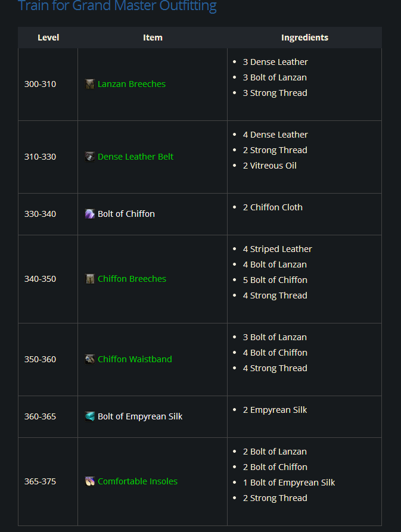This screenshot has width=401, height=532.
Task: Click the Chiffon Waistband item icon
Action: point(89,359)
